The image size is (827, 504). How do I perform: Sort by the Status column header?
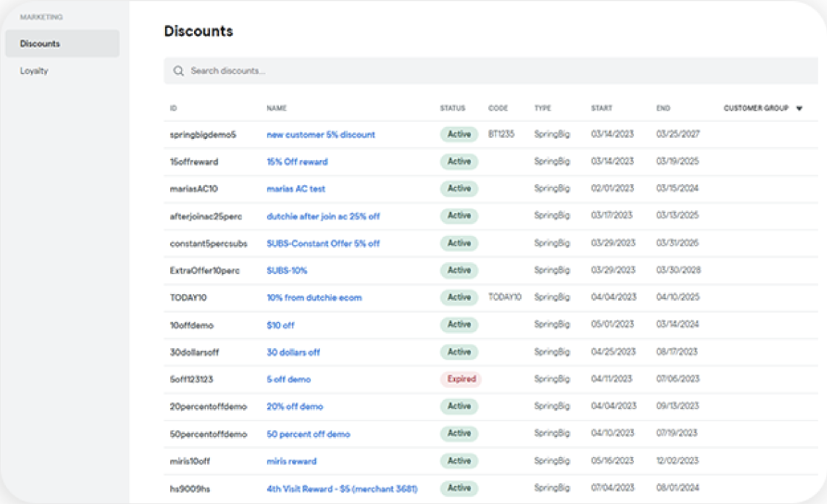pyautogui.click(x=452, y=108)
